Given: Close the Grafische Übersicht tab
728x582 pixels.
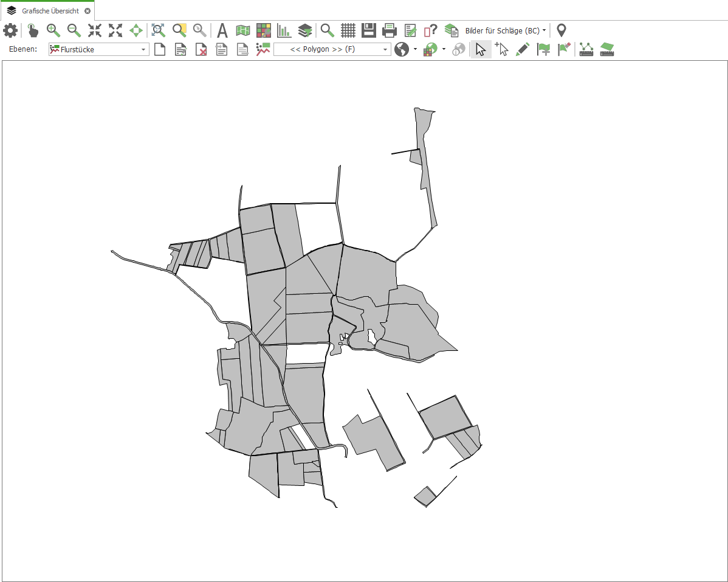Looking at the screenshot, I should coord(88,11).
